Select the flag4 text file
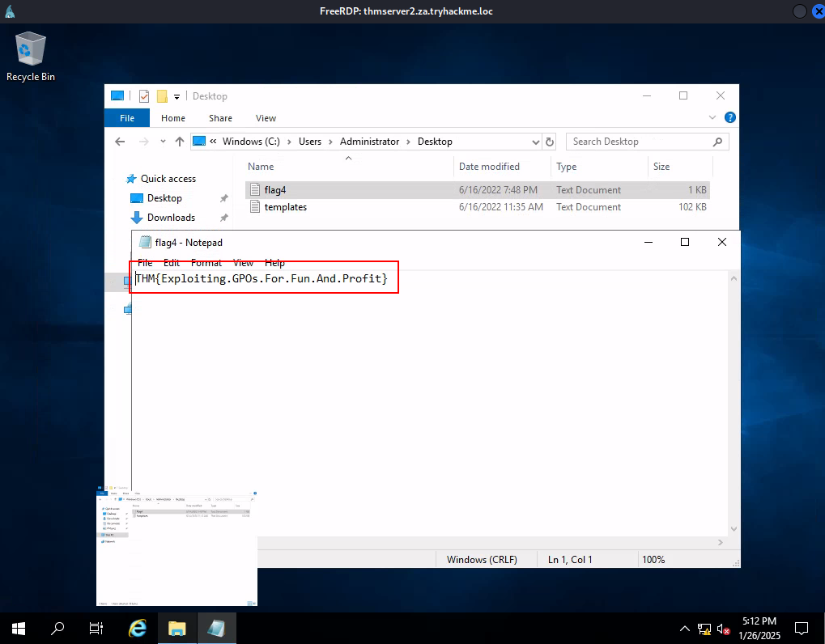 (477, 190)
